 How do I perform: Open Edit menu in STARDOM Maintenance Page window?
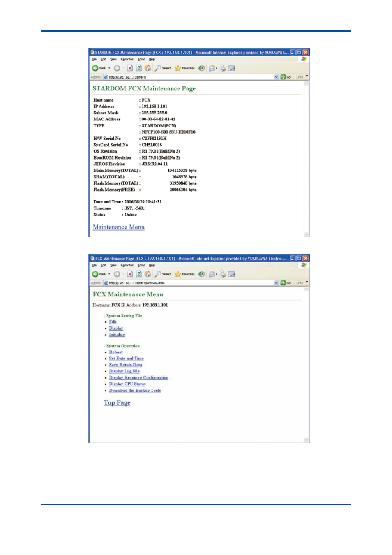[104, 59]
